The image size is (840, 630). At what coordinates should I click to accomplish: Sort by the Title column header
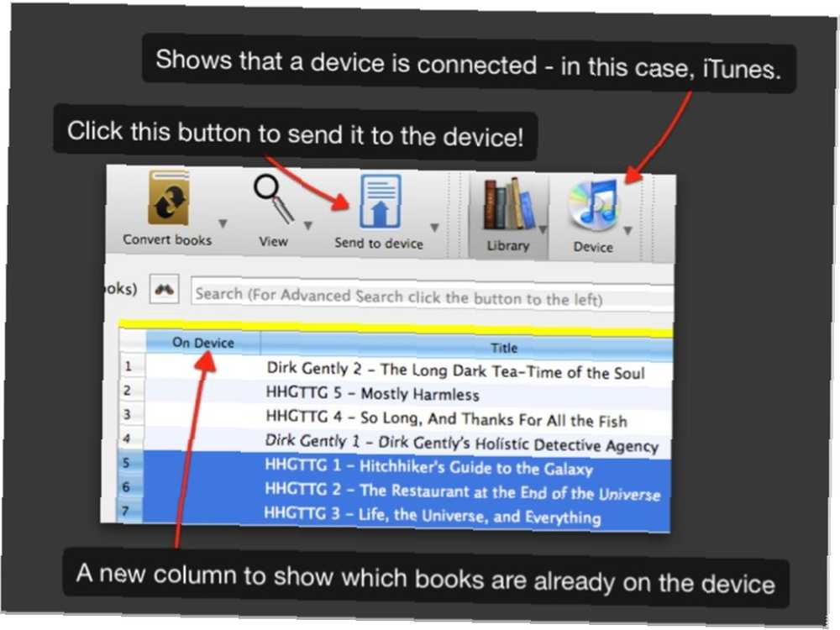(466, 348)
